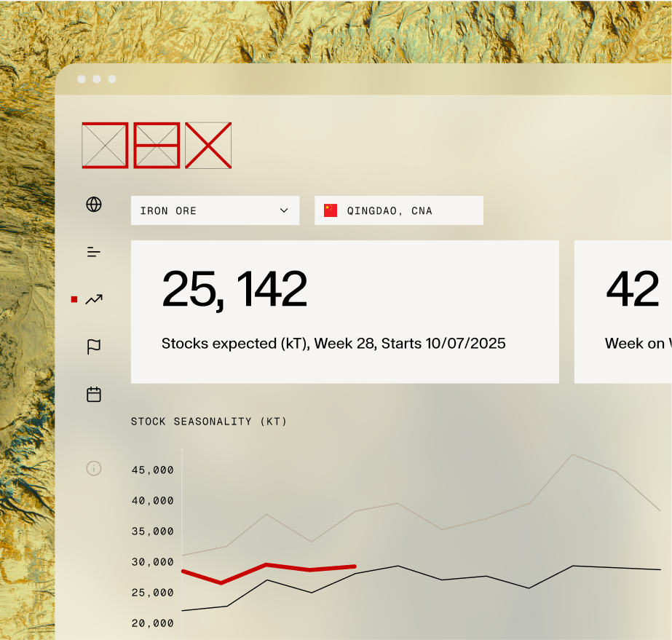This screenshot has height=640, width=672.
Task: Open the flag icon in sidebar
Action: coord(94,347)
